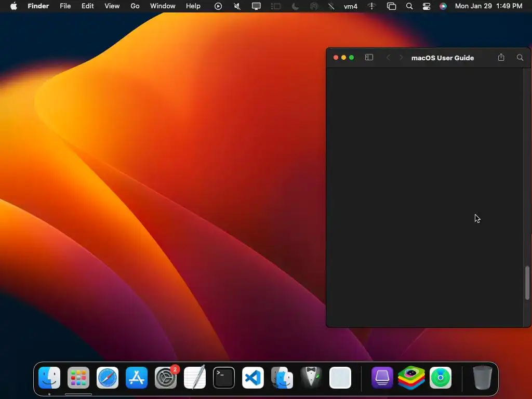This screenshot has height=399, width=532.
Task: Open the Finder menu
Action: pos(38,6)
